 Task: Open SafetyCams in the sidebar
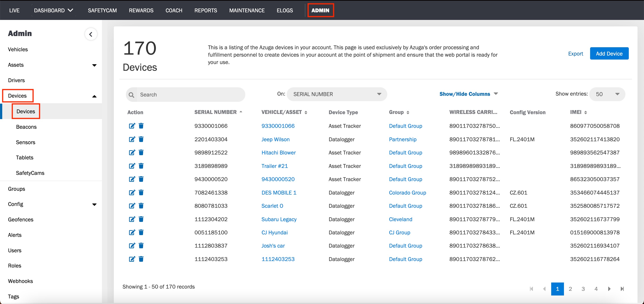pyautogui.click(x=30, y=173)
